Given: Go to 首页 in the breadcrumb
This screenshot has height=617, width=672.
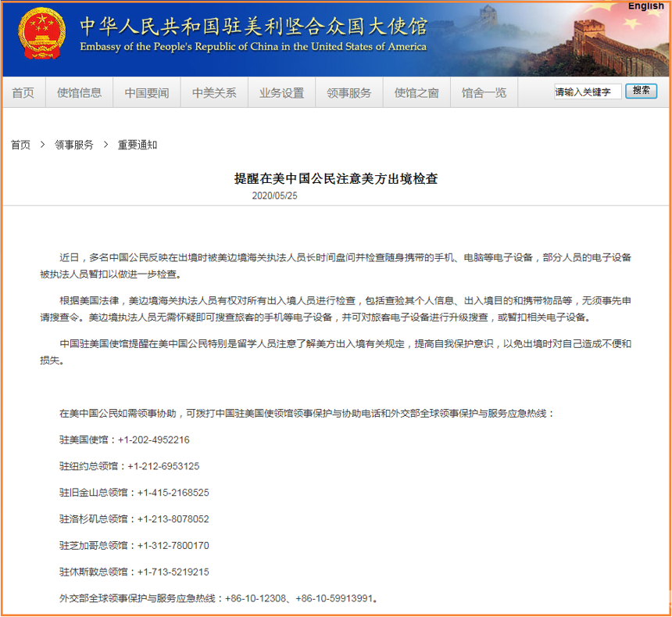Looking at the screenshot, I should 20,145.
